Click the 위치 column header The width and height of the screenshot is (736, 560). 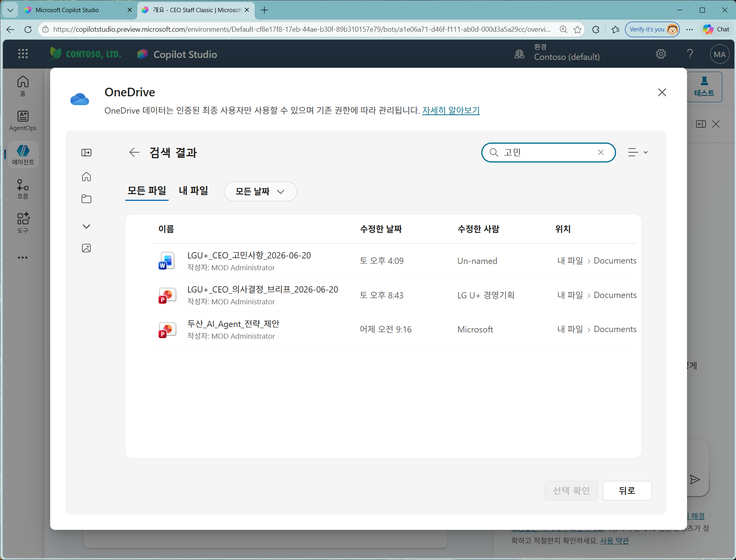click(x=563, y=229)
